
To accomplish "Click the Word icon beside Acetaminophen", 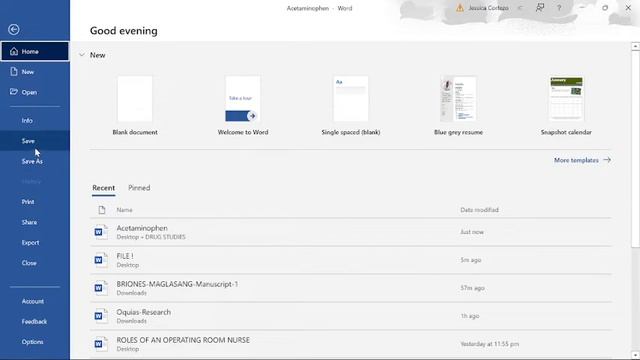I will [x=101, y=232].
